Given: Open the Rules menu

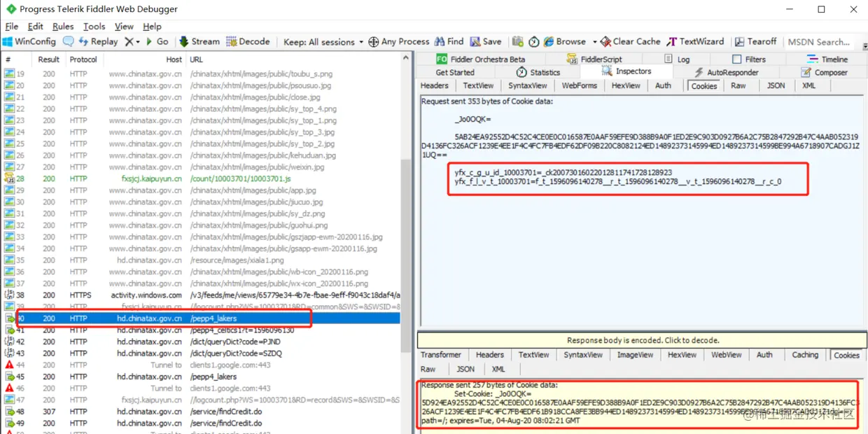Looking at the screenshot, I should click(x=63, y=27).
